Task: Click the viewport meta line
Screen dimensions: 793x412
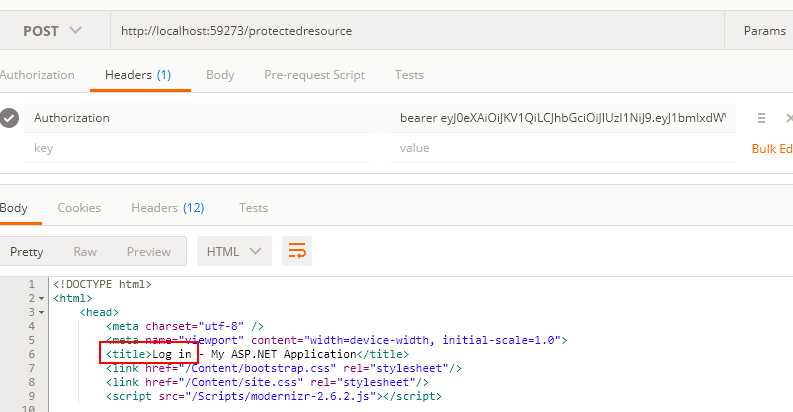Action: (x=336, y=340)
